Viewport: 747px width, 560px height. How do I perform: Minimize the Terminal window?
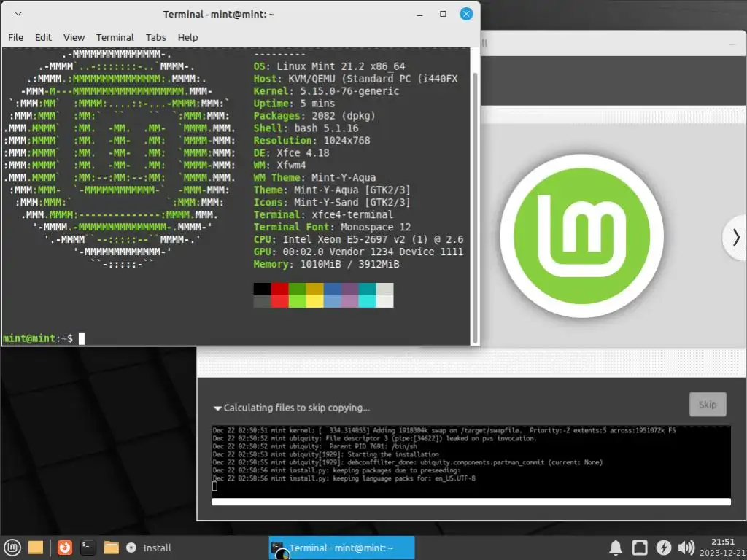419,15
